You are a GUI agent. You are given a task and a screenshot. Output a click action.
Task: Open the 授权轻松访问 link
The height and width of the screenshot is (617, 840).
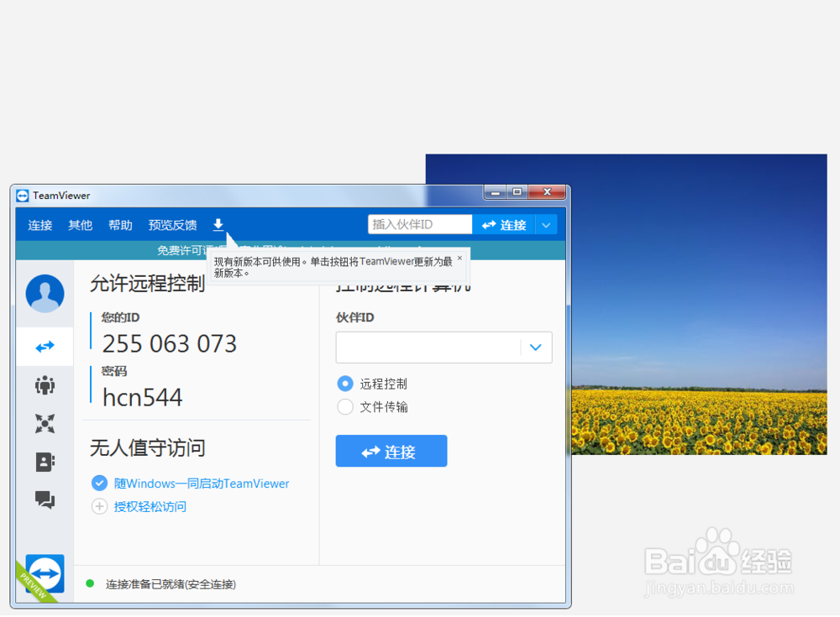(150, 507)
